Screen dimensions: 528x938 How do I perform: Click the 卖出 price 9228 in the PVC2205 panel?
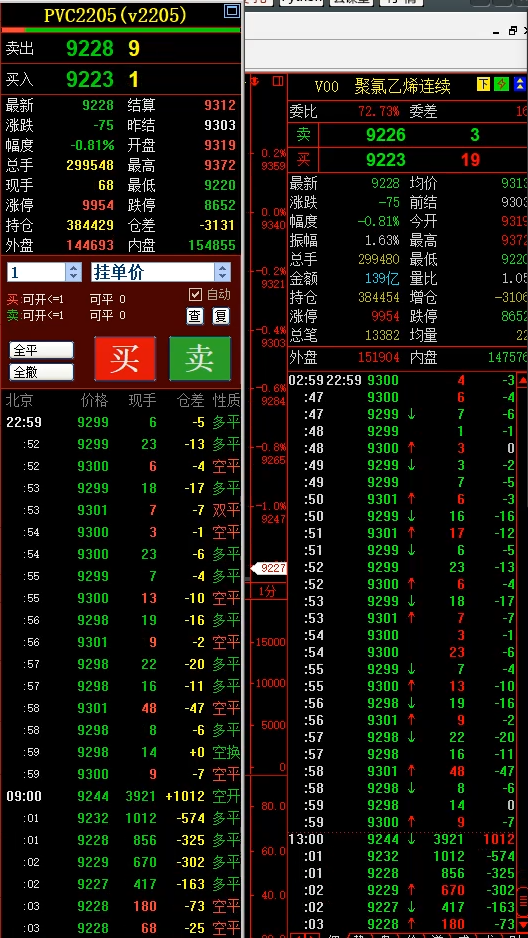point(90,48)
